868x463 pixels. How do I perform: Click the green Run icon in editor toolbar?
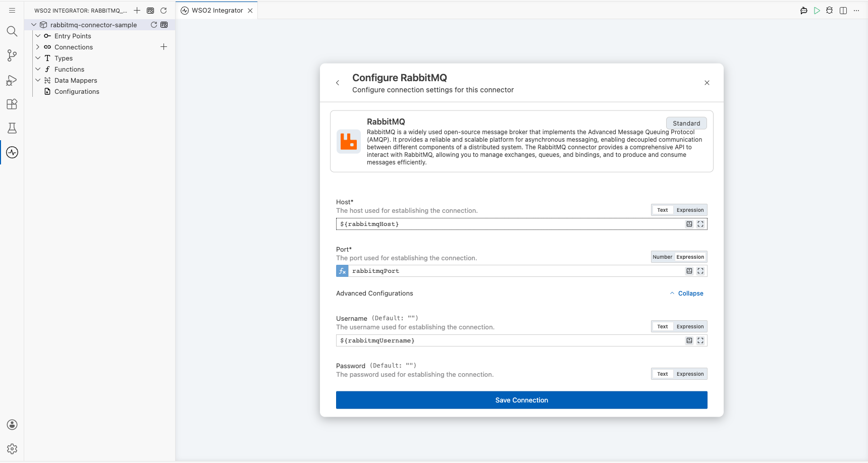point(817,11)
